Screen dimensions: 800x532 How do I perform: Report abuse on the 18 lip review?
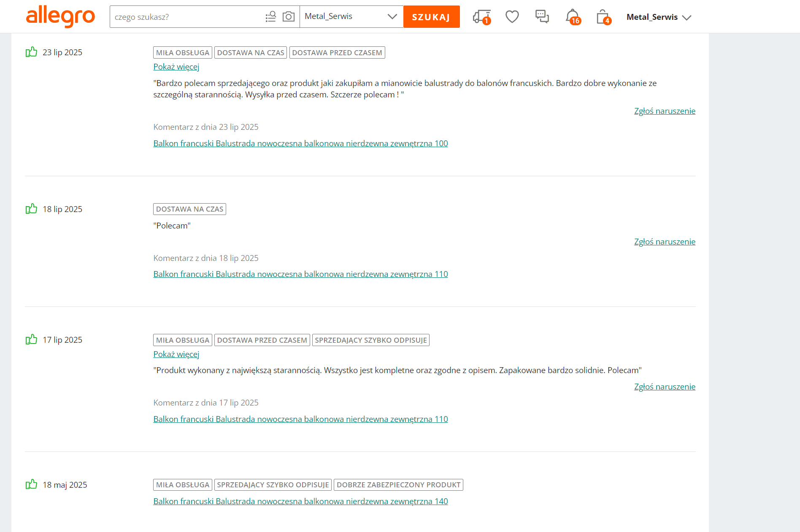click(665, 242)
